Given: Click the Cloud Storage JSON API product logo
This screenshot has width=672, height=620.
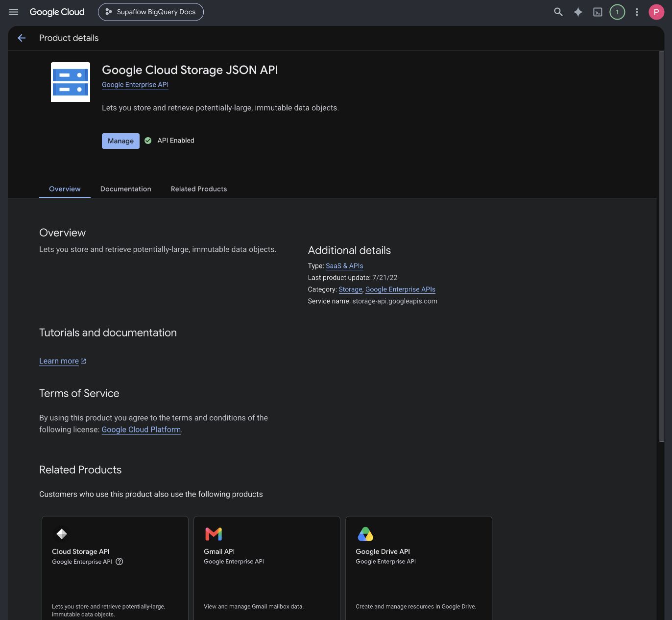Looking at the screenshot, I should (x=71, y=82).
